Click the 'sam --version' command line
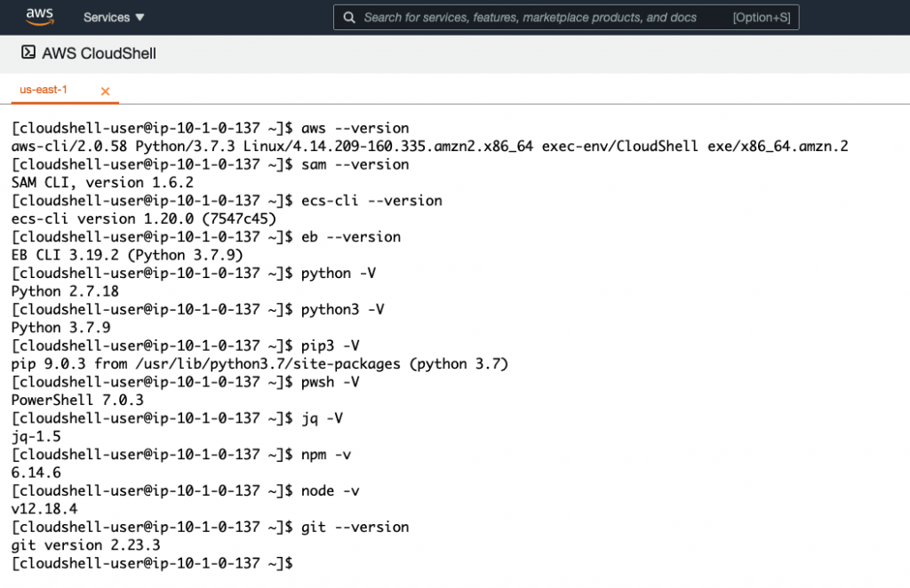Screen dimensions: 910x588 (210, 164)
